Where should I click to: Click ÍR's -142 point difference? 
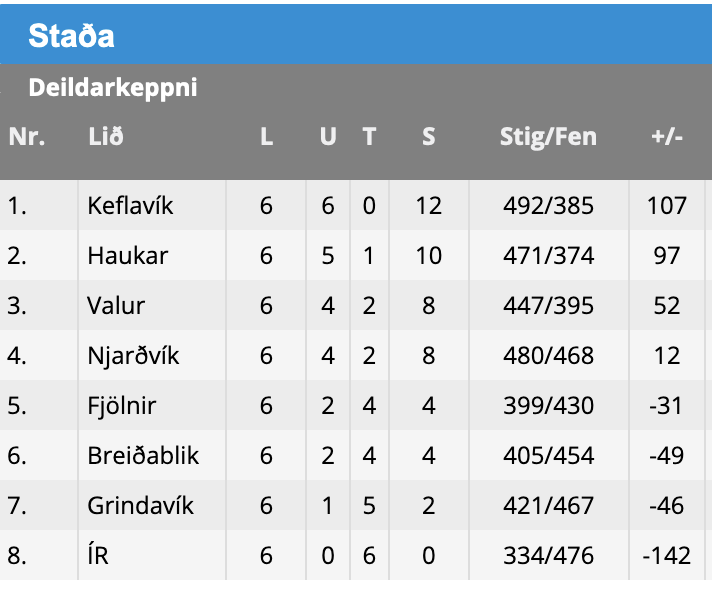667,556
